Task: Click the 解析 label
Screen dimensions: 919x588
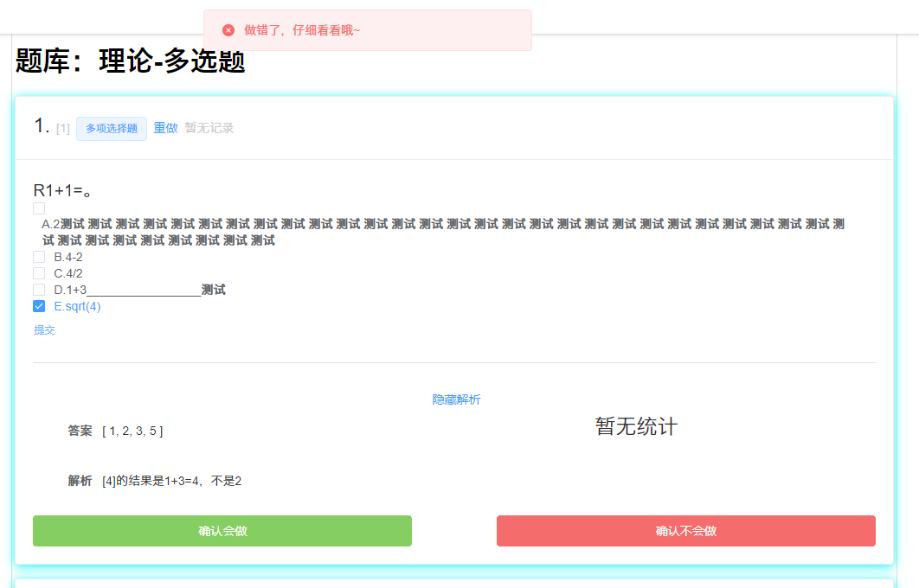Action: (x=80, y=481)
